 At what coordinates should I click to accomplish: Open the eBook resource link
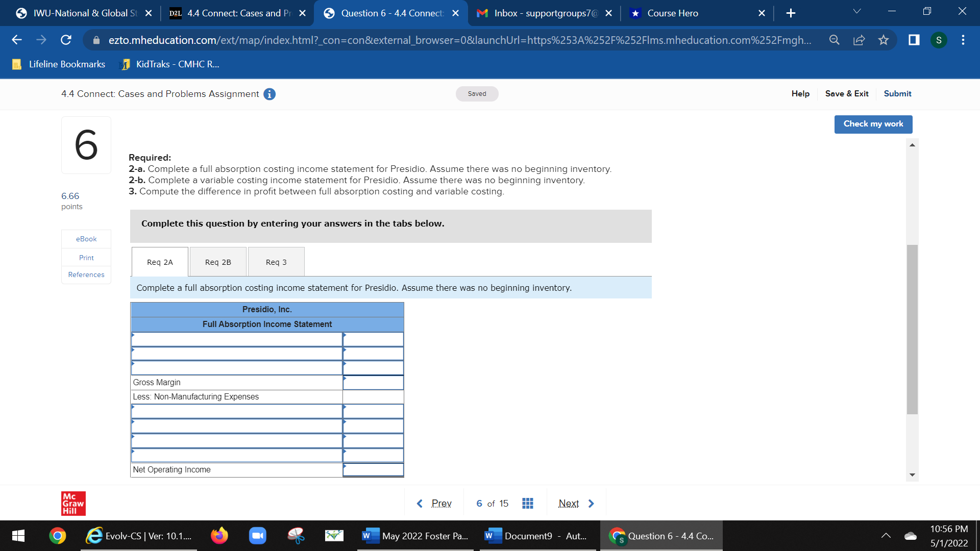tap(86, 238)
